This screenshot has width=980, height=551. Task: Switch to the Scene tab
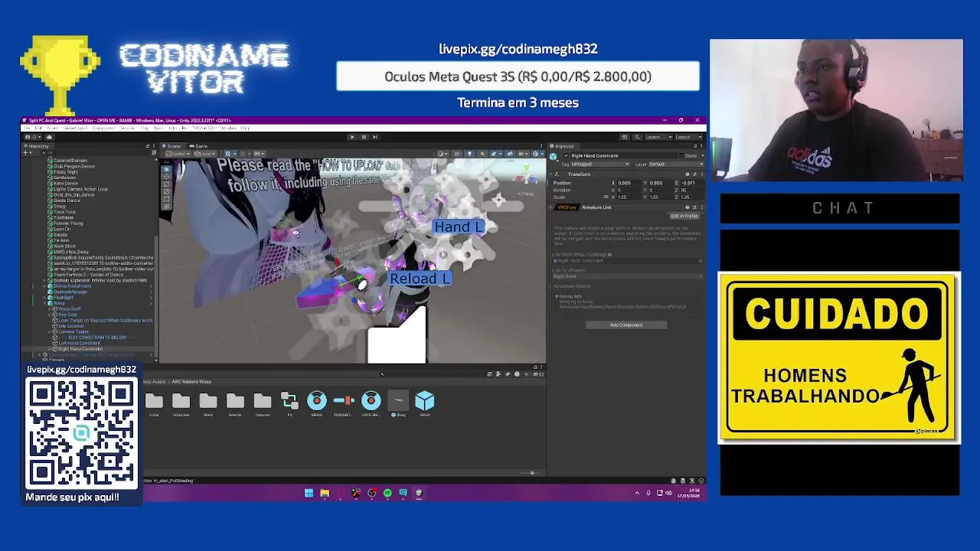[x=171, y=145]
